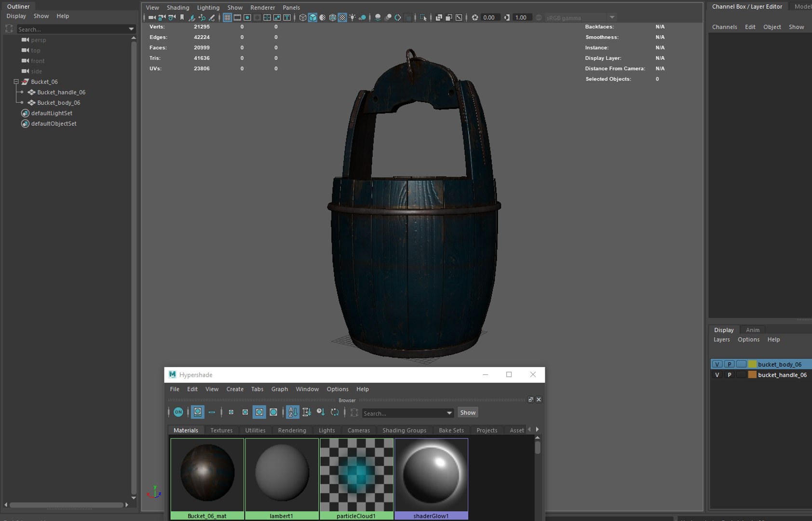This screenshot has width=812, height=521.
Task: Click the Lock Camera icon
Action: [162, 17]
